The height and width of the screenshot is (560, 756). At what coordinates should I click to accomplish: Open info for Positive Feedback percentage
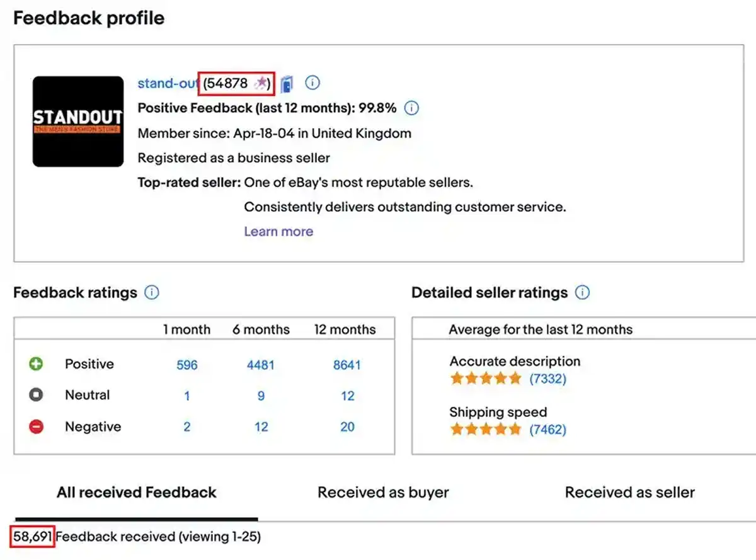(x=410, y=108)
